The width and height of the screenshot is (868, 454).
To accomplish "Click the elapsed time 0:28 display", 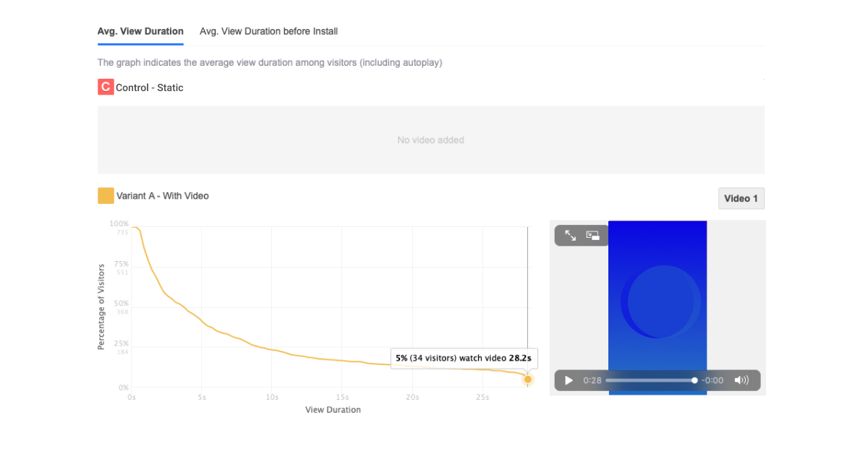I will click(592, 380).
